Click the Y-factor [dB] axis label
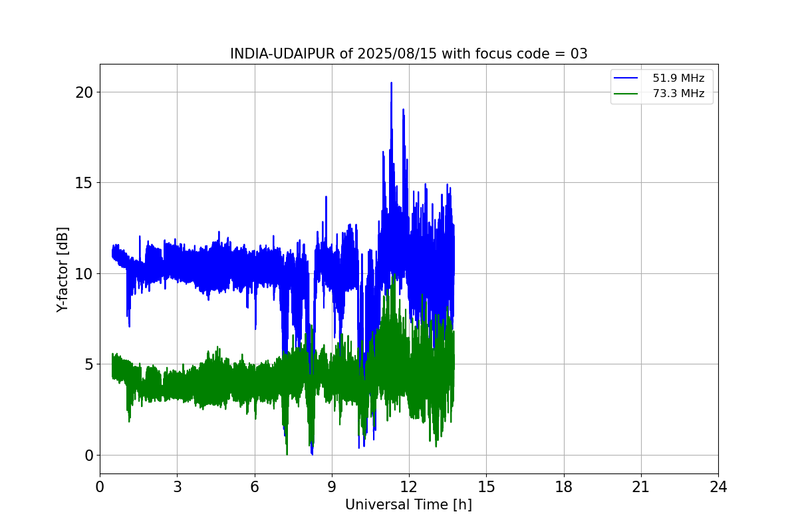Screen dimensions: 798x532 pos(63,269)
